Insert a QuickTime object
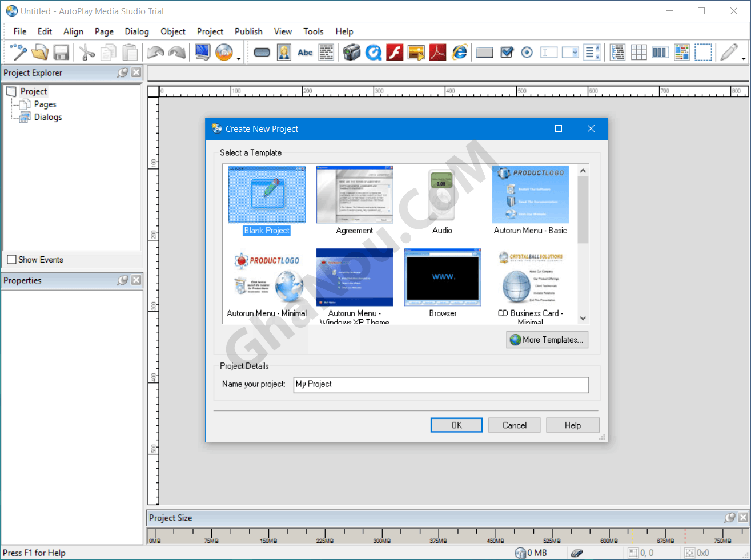This screenshot has width=751, height=560. 374,53
